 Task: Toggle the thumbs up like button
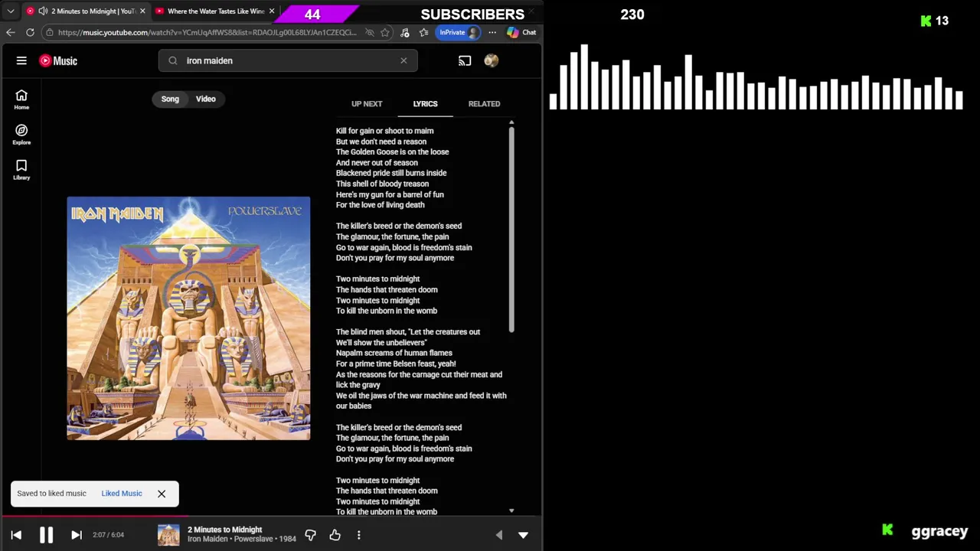(335, 535)
